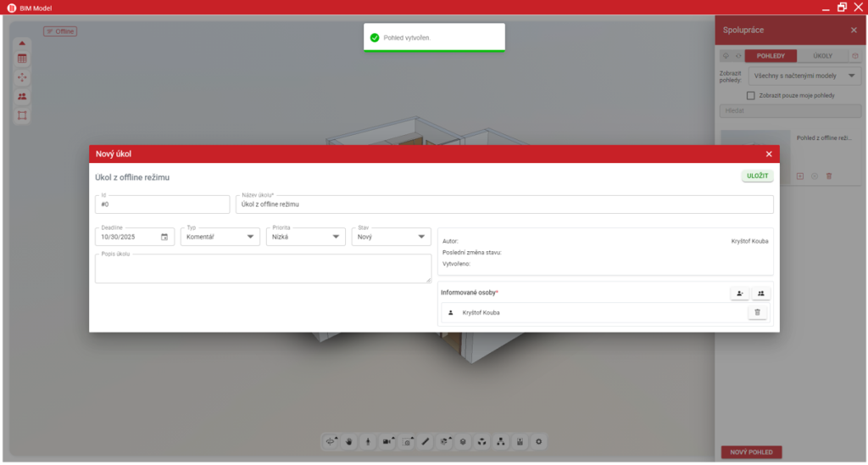The width and height of the screenshot is (868, 465).
Task: Click the calendar icon in Deadline field
Action: coord(164,238)
